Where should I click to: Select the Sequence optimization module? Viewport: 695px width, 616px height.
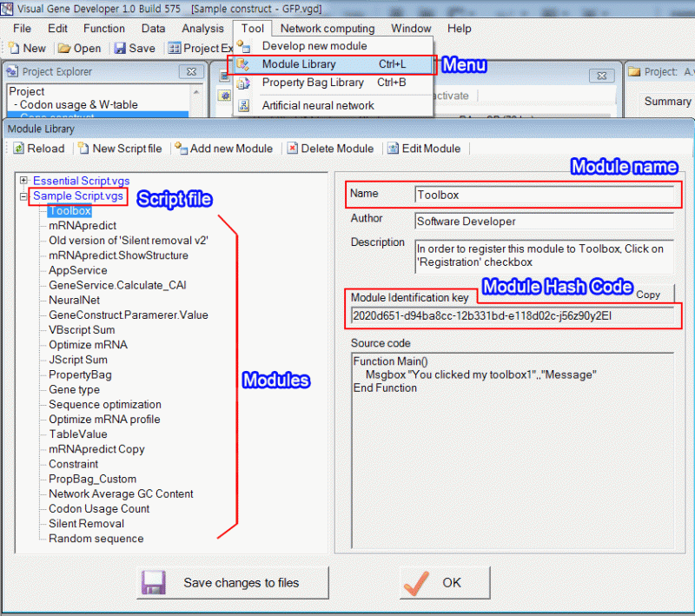coord(105,405)
